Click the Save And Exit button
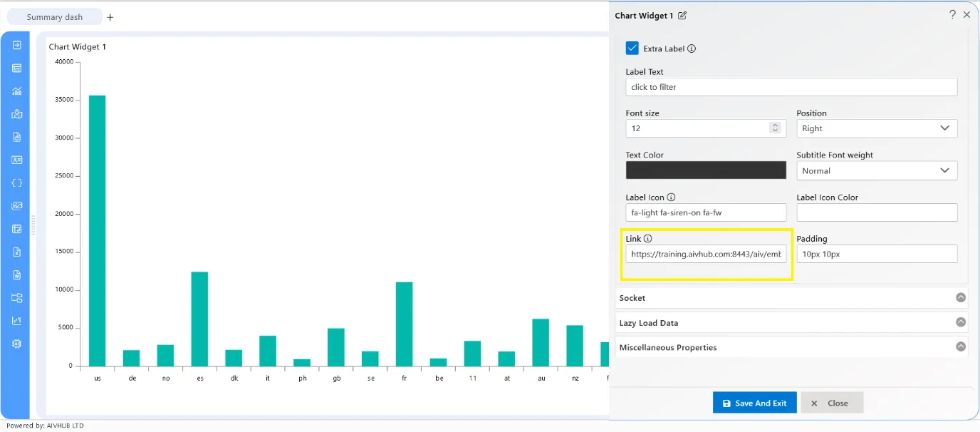 pos(754,403)
